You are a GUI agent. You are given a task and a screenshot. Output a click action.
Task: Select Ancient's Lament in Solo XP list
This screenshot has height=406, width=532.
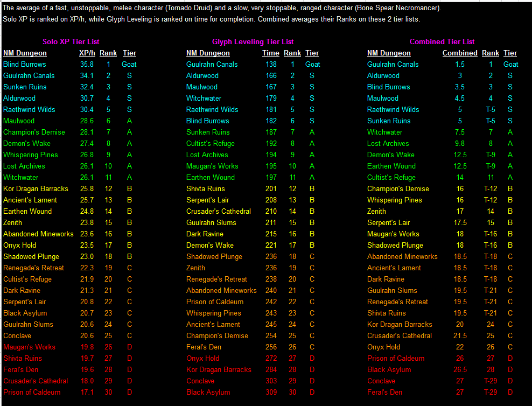[x=30, y=200]
